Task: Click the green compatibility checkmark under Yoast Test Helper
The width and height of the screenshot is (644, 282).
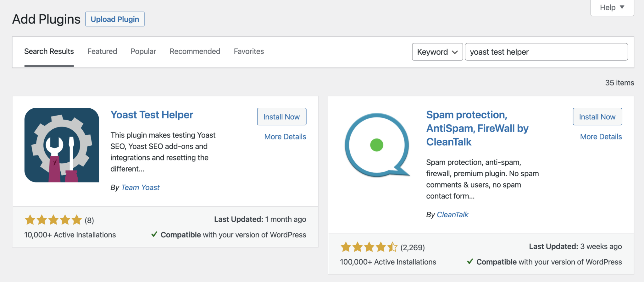Action: 155,235
